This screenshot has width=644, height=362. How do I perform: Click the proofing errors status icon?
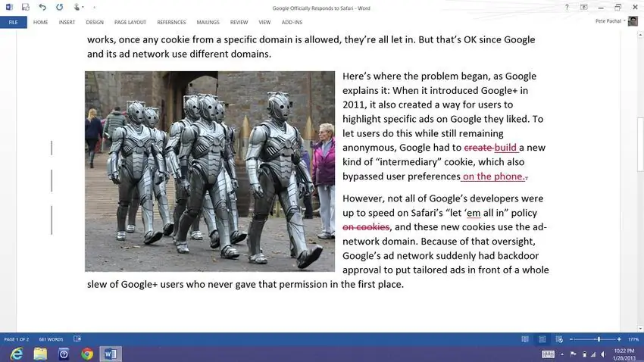click(77, 339)
